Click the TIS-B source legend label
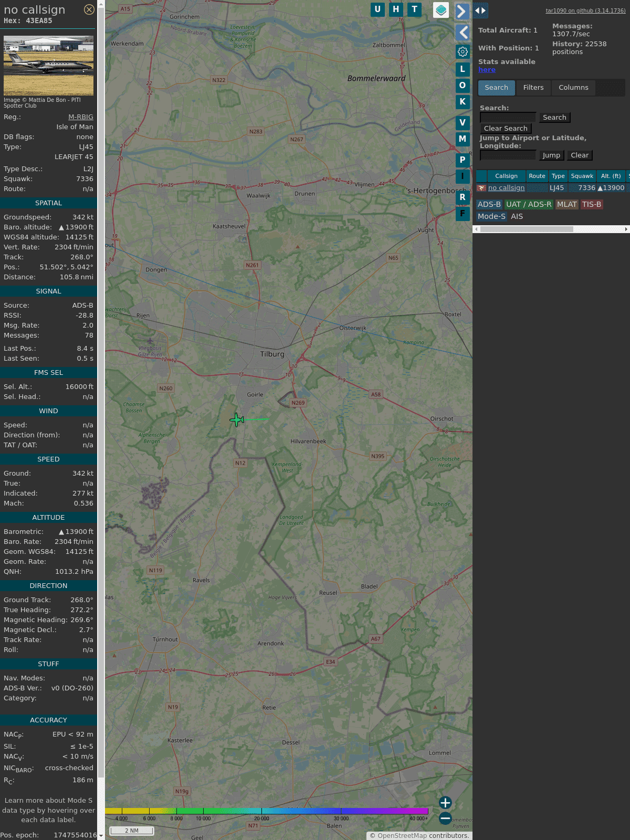 pyautogui.click(x=592, y=205)
